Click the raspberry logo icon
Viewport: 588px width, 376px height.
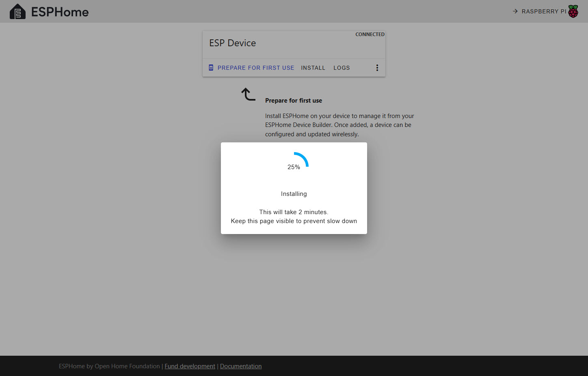click(x=573, y=11)
